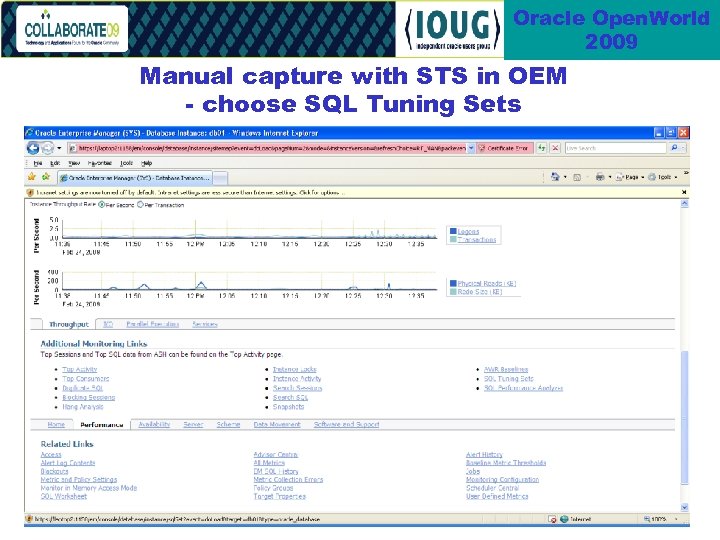Open the View menu

coord(74,163)
